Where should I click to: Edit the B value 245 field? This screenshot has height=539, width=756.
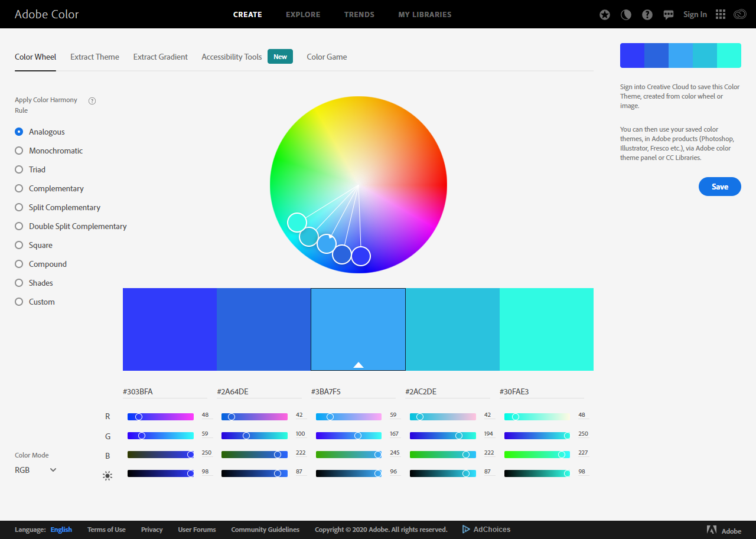click(395, 453)
